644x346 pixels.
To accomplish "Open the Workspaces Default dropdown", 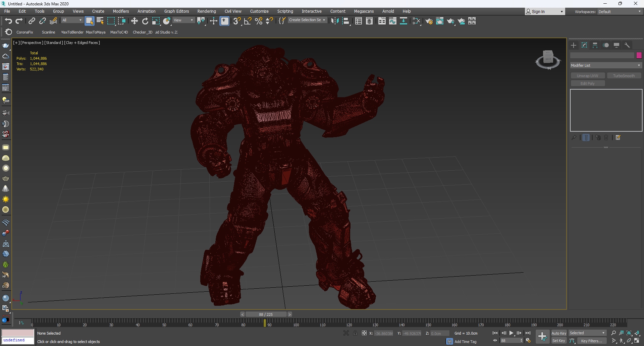I will 620,12.
